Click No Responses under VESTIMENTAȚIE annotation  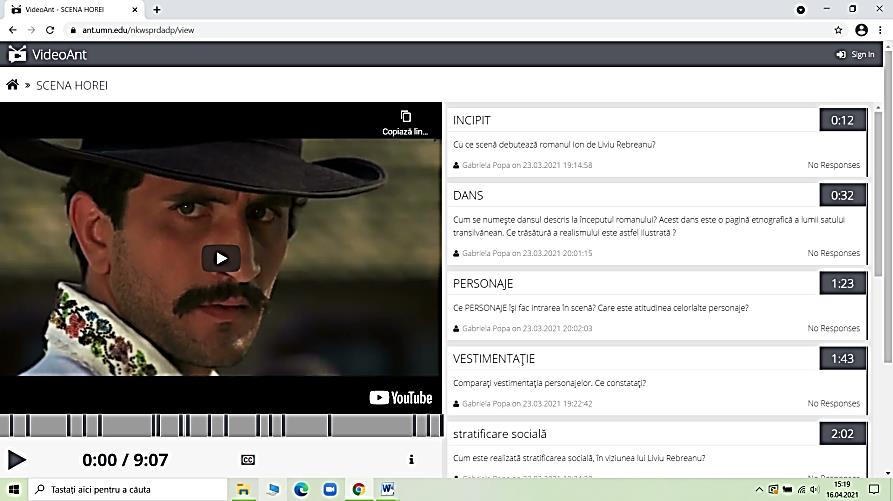click(x=834, y=403)
